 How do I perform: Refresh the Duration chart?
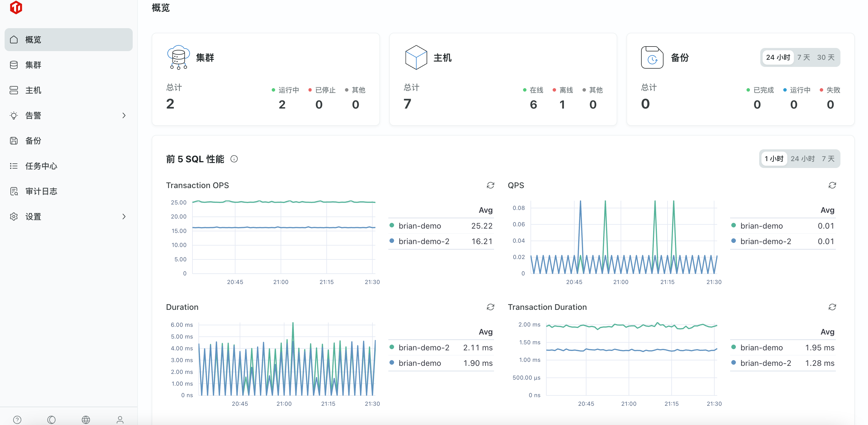[490, 307]
